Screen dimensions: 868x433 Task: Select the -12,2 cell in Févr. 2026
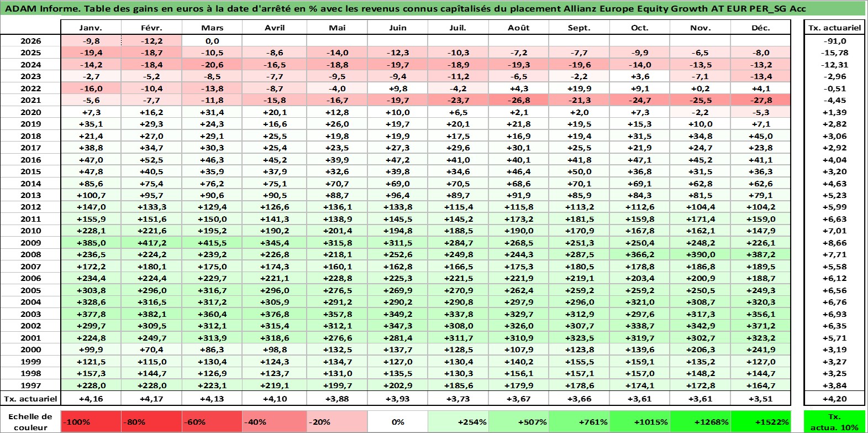coord(151,41)
